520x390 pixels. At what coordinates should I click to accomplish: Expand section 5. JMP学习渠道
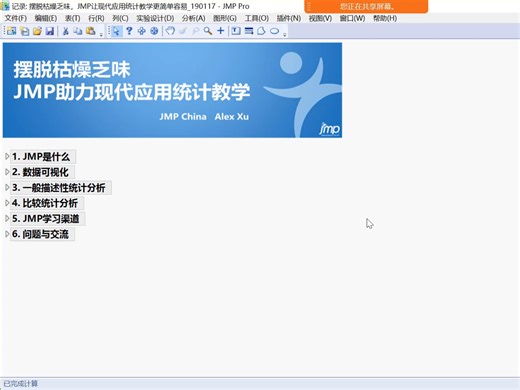[7, 218]
